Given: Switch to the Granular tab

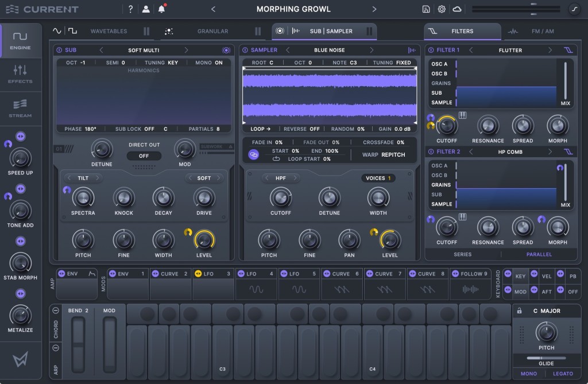Looking at the screenshot, I should (212, 31).
